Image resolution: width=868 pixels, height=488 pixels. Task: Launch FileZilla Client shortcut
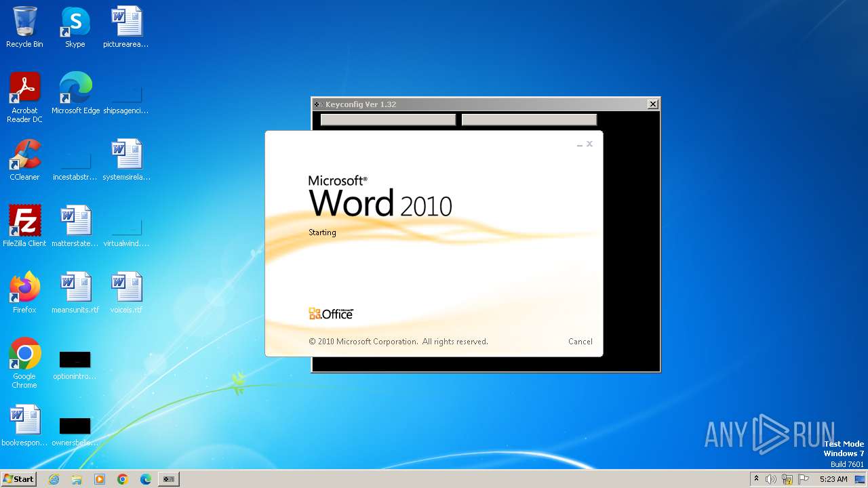click(24, 226)
